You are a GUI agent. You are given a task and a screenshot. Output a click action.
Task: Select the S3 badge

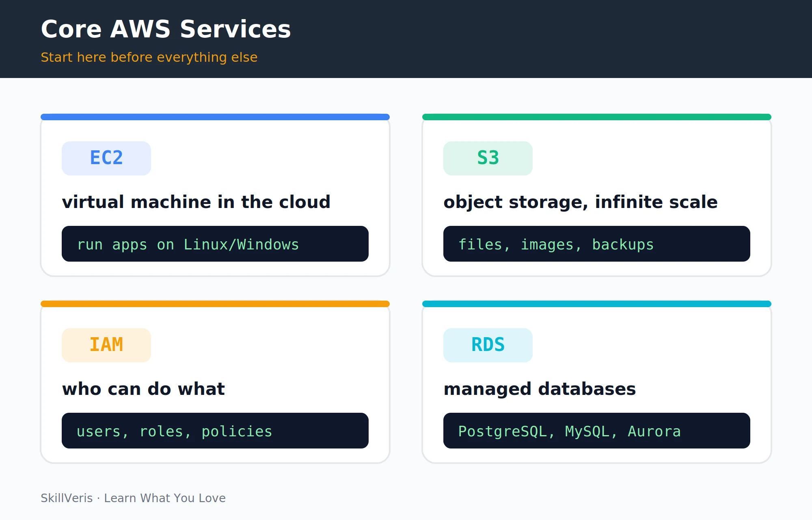pyautogui.click(x=488, y=158)
